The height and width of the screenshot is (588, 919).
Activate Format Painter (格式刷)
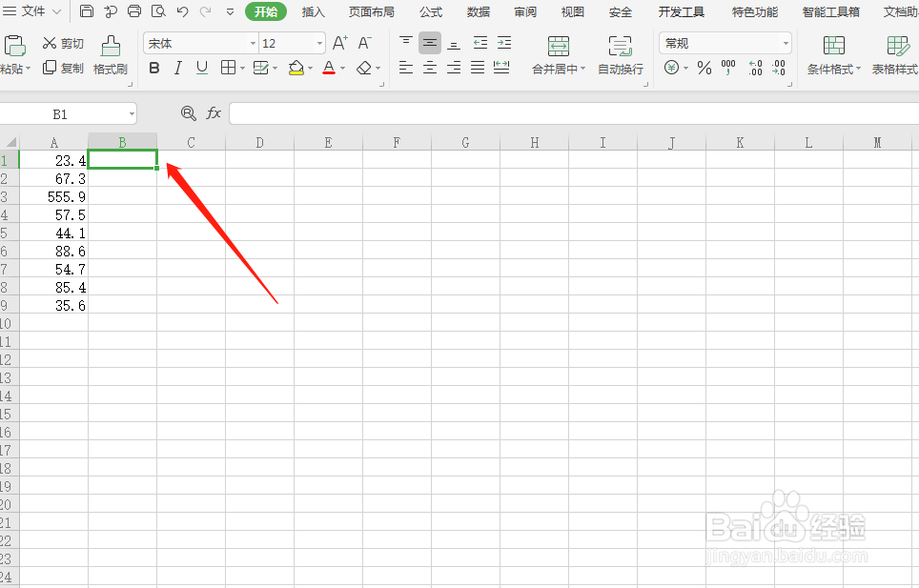(x=111, y=55)
